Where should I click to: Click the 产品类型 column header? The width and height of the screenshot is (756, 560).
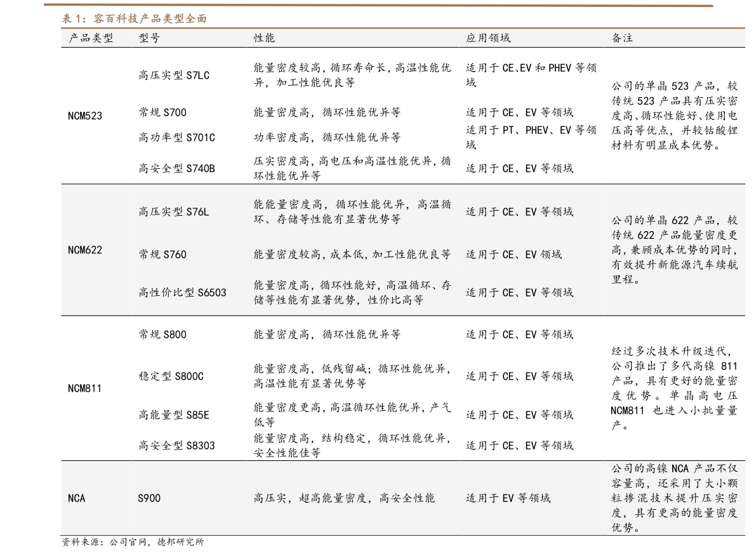(90, 38)
